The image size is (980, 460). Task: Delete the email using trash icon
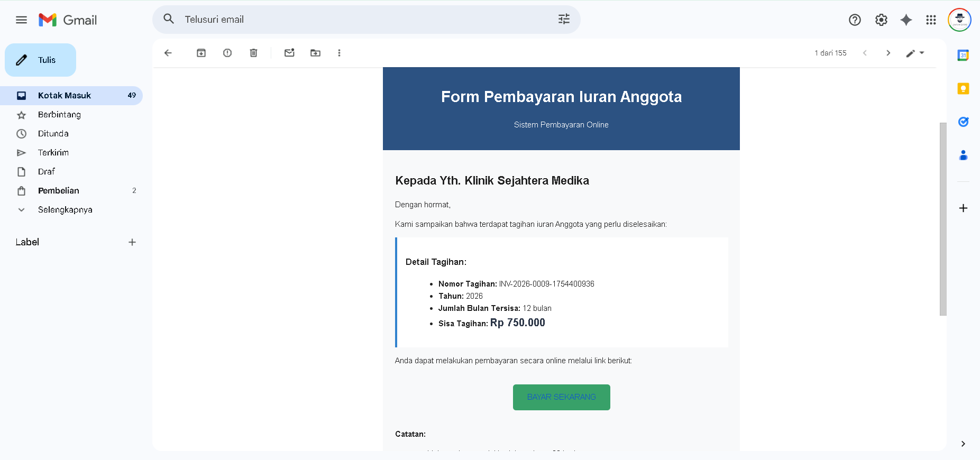(253, 53)
